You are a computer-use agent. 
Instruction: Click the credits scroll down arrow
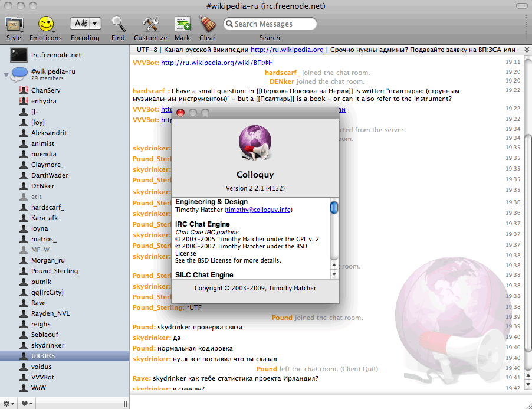tap(334, 274)
